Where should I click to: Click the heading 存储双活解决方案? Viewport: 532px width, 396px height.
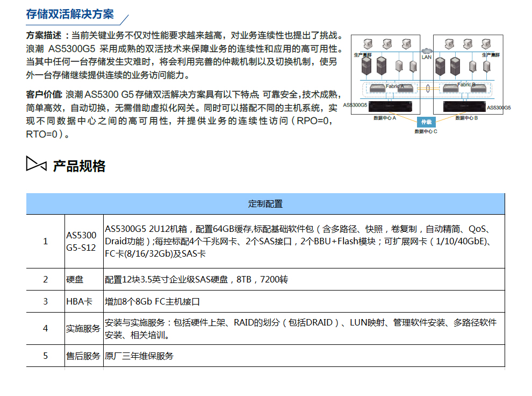[70, 15]
